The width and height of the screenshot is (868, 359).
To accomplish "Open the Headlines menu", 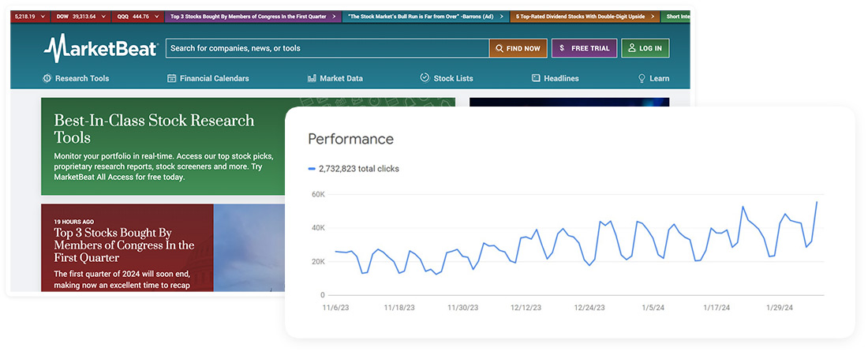I will pyautogui.click(x=556, y=78).
